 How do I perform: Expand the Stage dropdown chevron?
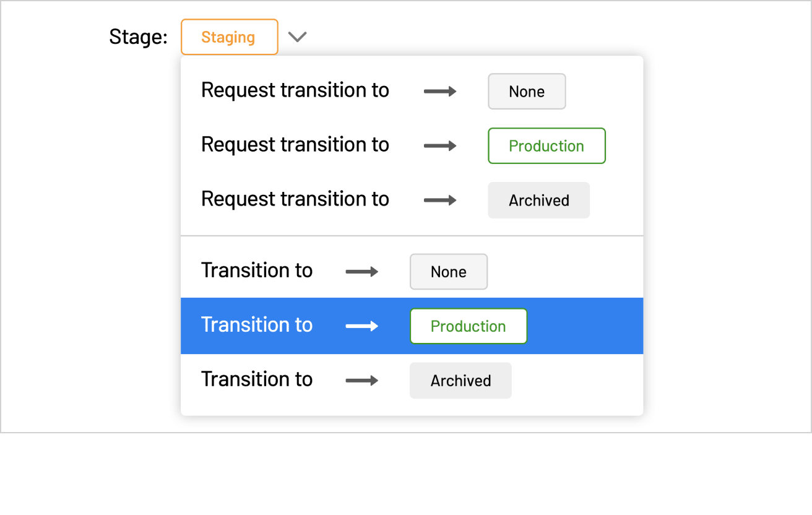click(298, 37)
